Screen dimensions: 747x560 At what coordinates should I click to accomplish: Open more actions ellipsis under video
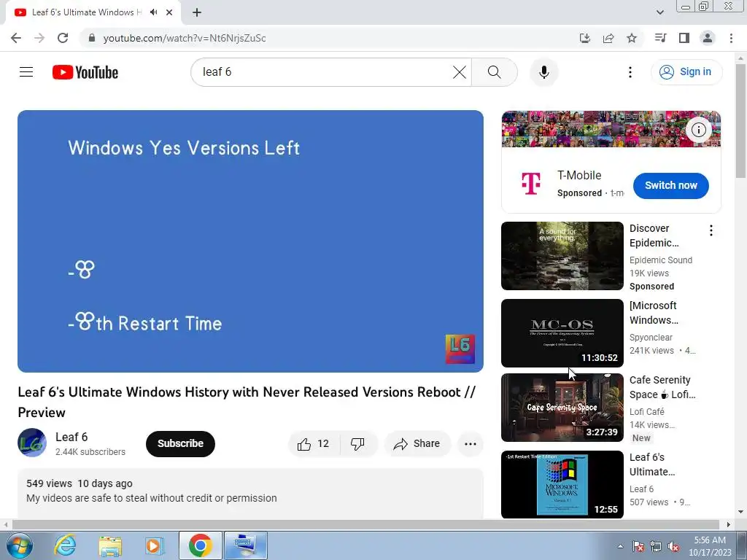click(471, 444)
